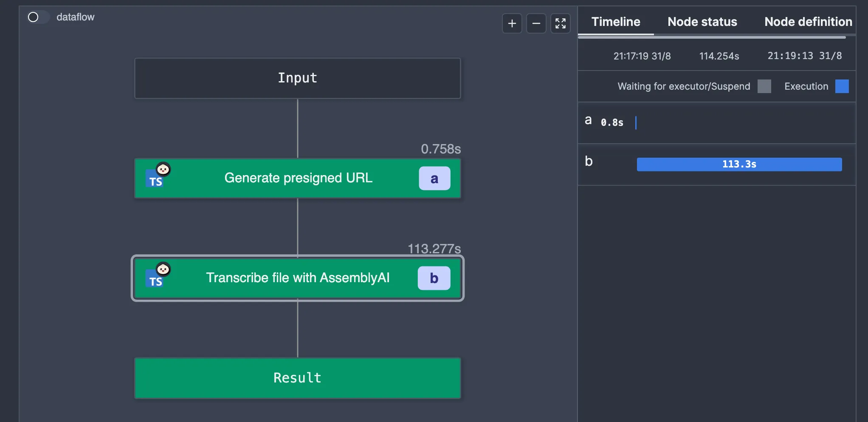This screenshot has height=422, width=868.
Task: Click the blue Execution legend swatch
Action: coord(842,86)
